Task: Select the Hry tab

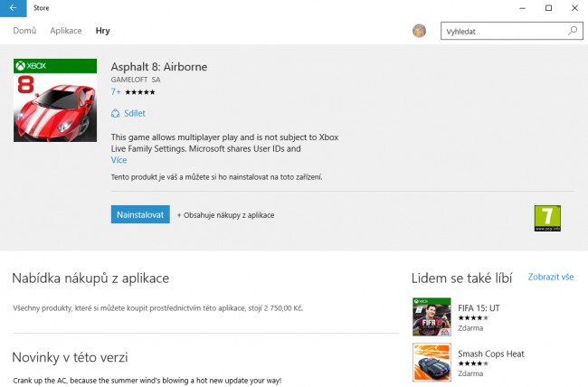Action: coord(103,31)
